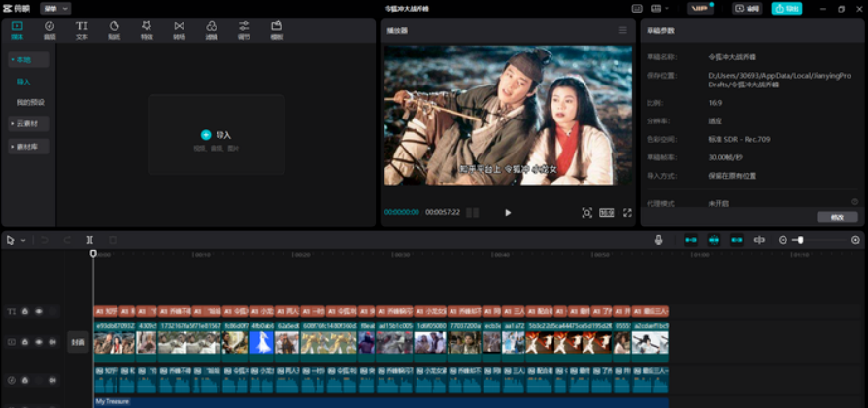
Task: Open the layout switcher dropdown in title bar
Action: pyautogui.click(x=660, y=9)
